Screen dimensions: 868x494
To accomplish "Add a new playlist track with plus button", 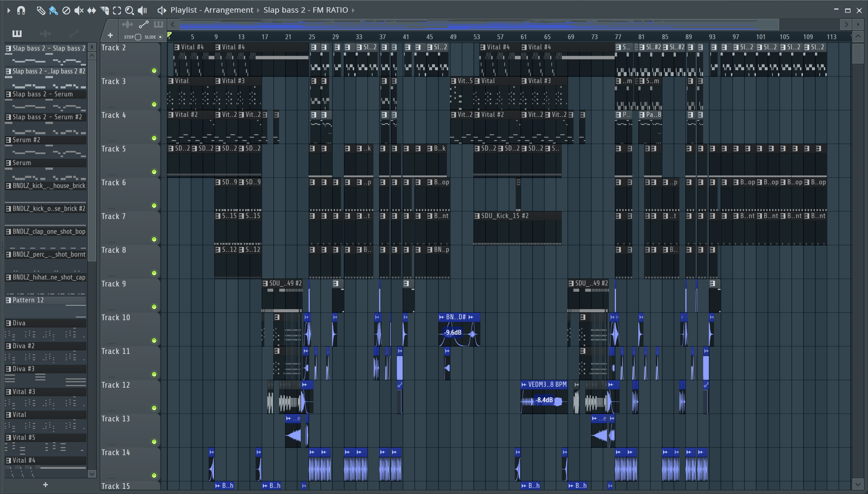I will [x=110, y=35].
